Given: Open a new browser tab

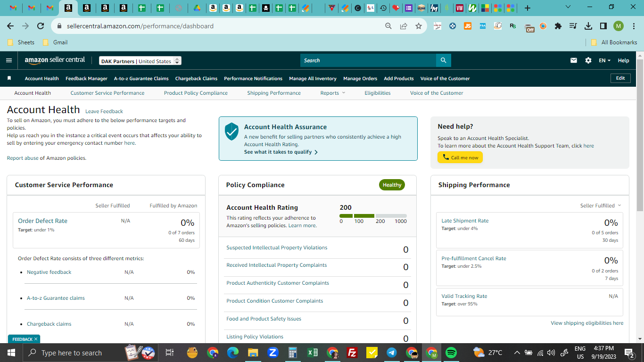Looking at the screenshot, I should tap(528, 8).
